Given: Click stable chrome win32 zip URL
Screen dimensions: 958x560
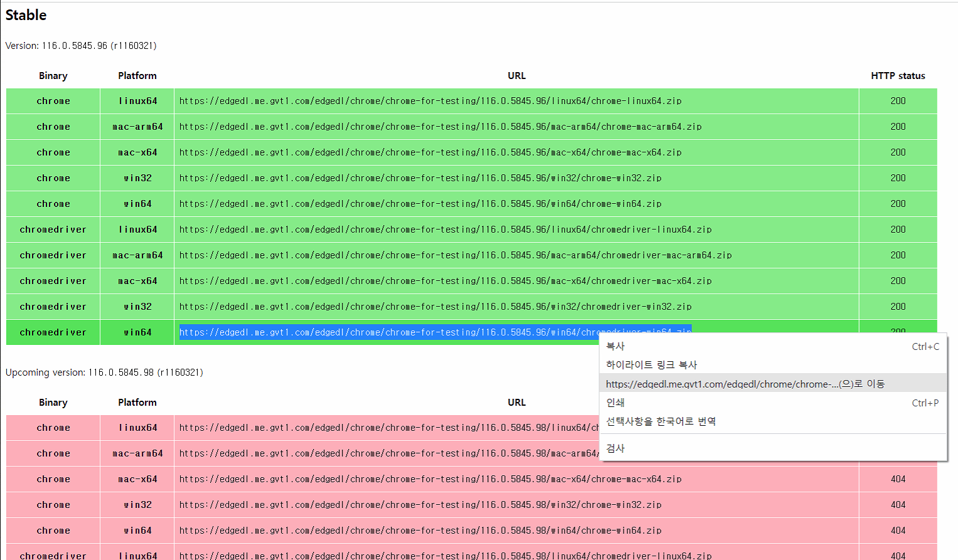Looking at the screenshot, I should (x=420, y=178).
